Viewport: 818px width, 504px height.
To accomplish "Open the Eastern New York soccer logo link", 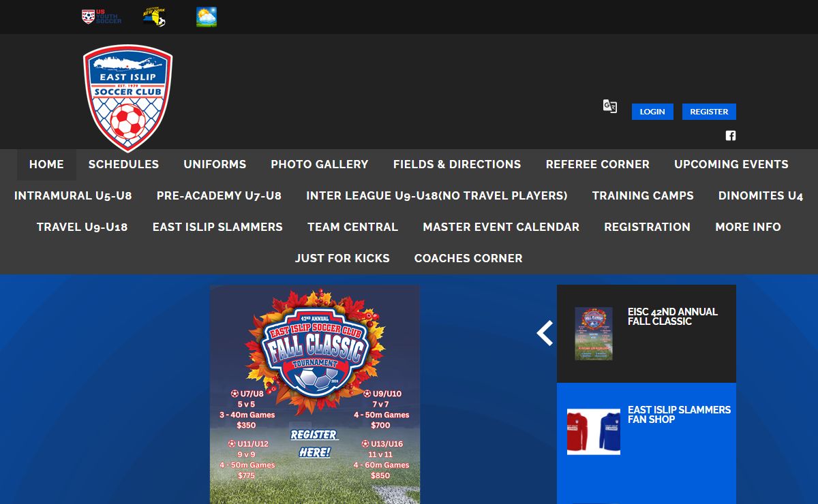I will click(155, 17).
